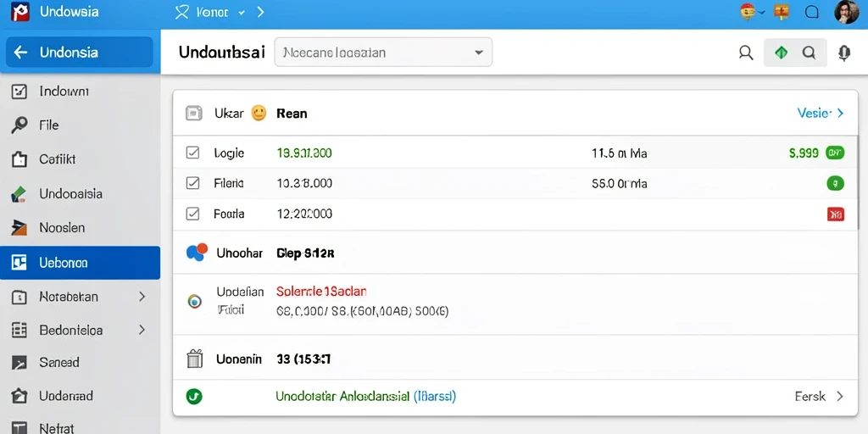Open the user profile avatar
868x434 pixels.
847,12
